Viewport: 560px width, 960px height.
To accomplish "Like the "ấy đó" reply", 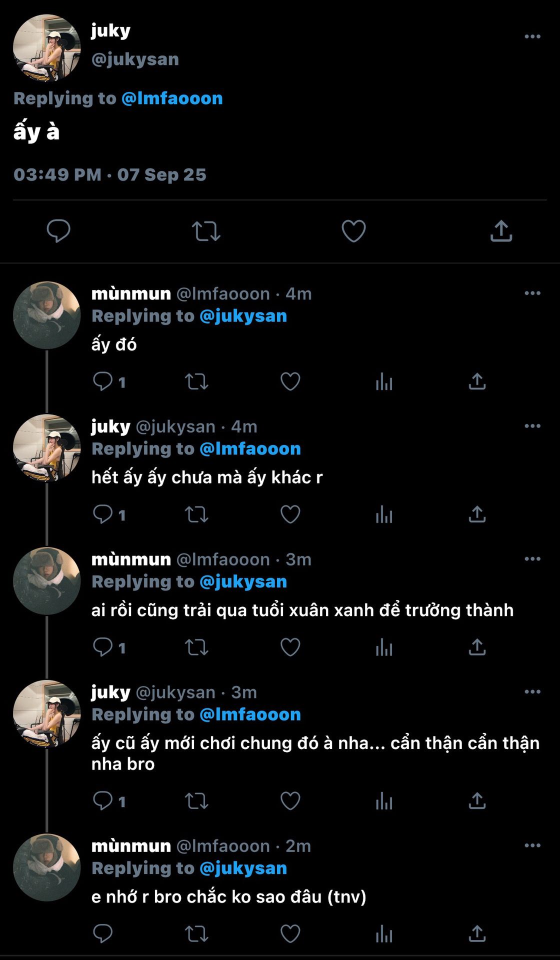I will [290, 382].
